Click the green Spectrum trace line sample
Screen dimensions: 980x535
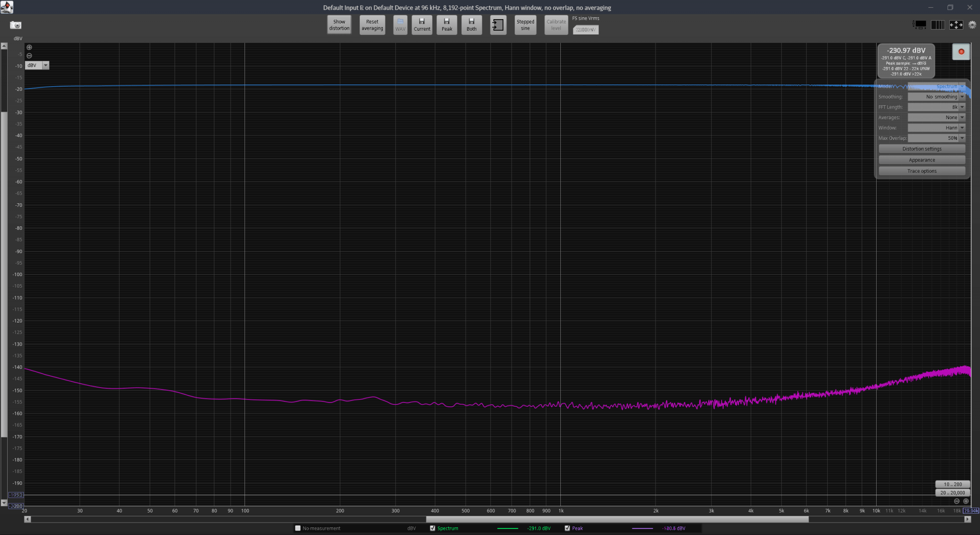click(508, 528)
